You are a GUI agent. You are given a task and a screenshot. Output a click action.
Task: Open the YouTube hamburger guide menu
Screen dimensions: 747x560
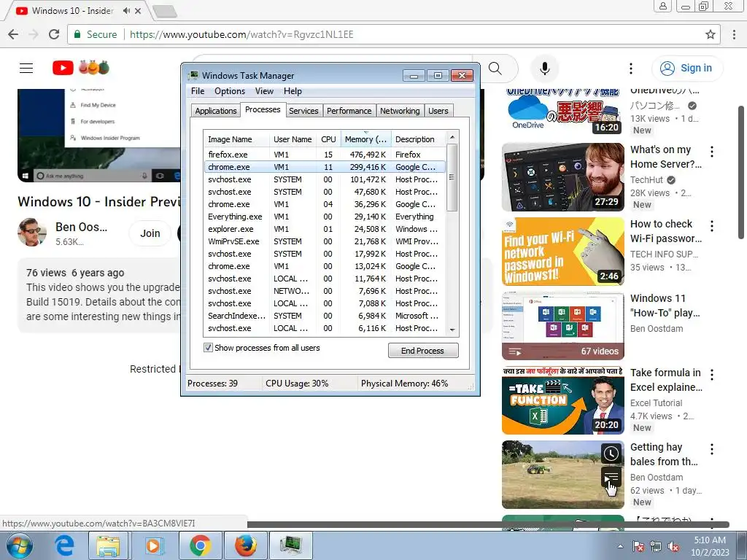[26, 68]
